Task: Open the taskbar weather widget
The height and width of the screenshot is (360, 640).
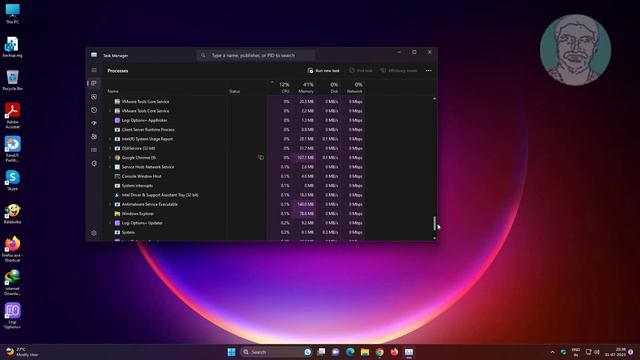Action: (x=22, y=352)
